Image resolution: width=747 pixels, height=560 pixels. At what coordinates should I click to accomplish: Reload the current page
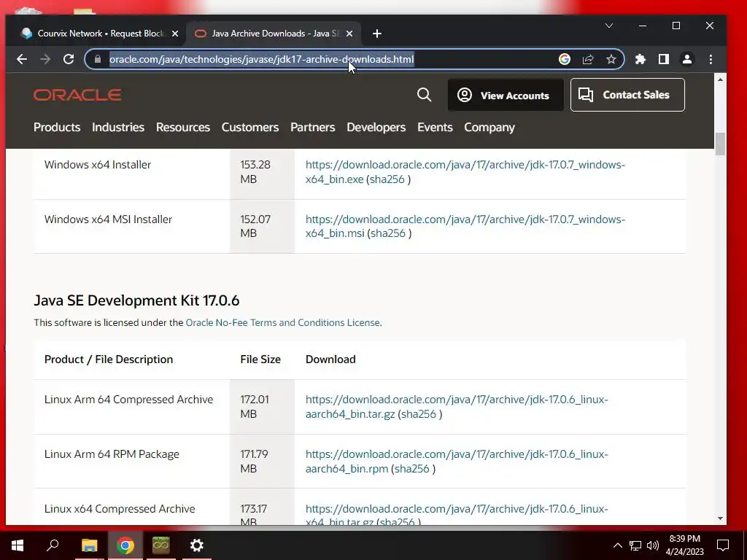(69, 59)
